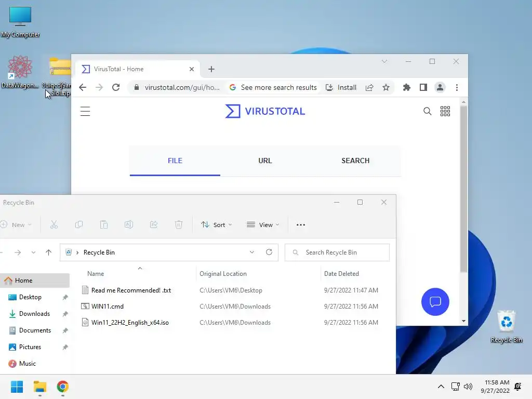Select the FILE tab
The width and height of the screenshot is (532, 399).
point(175,161)
